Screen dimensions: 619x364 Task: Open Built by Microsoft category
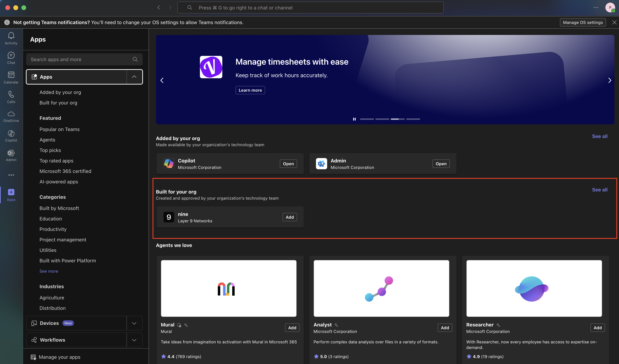[x=59, y=208]
